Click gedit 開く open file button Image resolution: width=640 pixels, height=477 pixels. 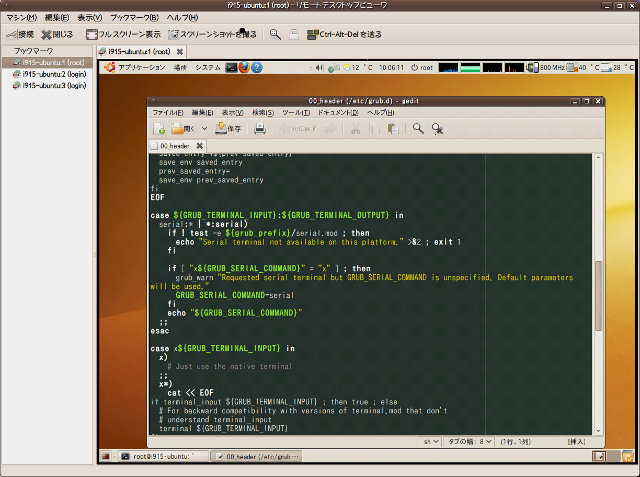coord(183,129)
